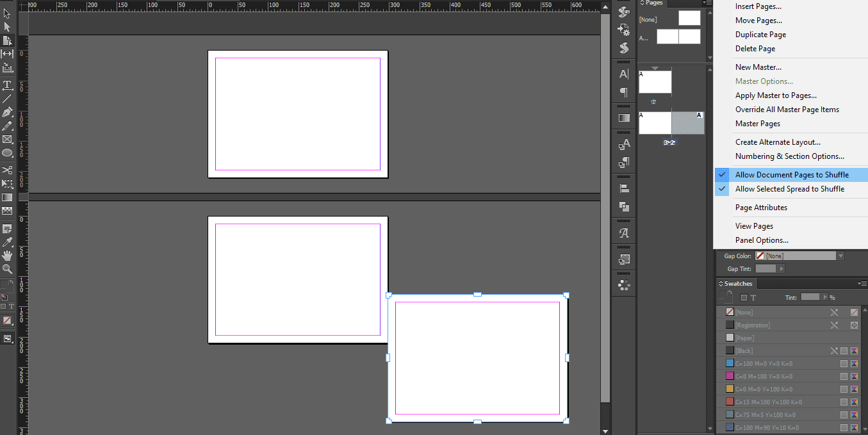
Task: Select the Eyedropper tool
Action: (7, 242)
